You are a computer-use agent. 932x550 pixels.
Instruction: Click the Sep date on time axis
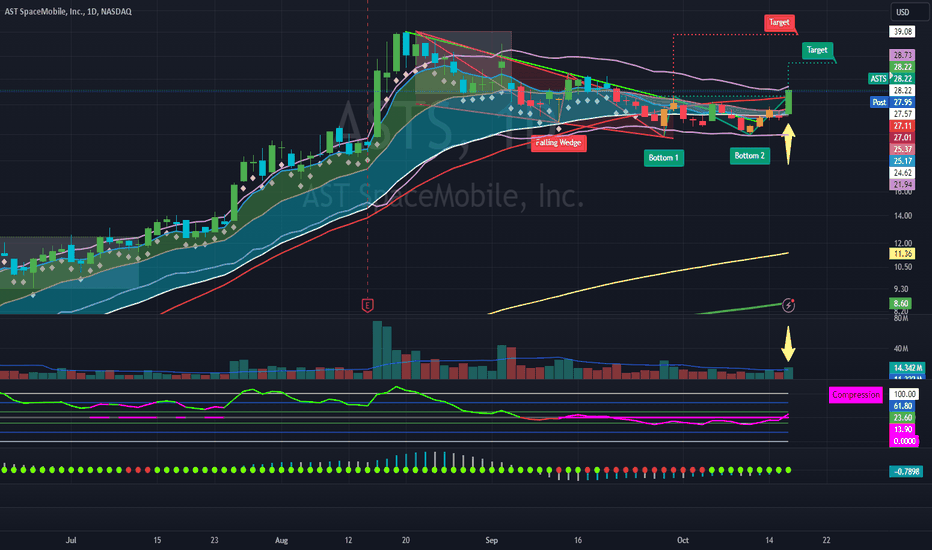pyautogui.click(x=491, y=540)
